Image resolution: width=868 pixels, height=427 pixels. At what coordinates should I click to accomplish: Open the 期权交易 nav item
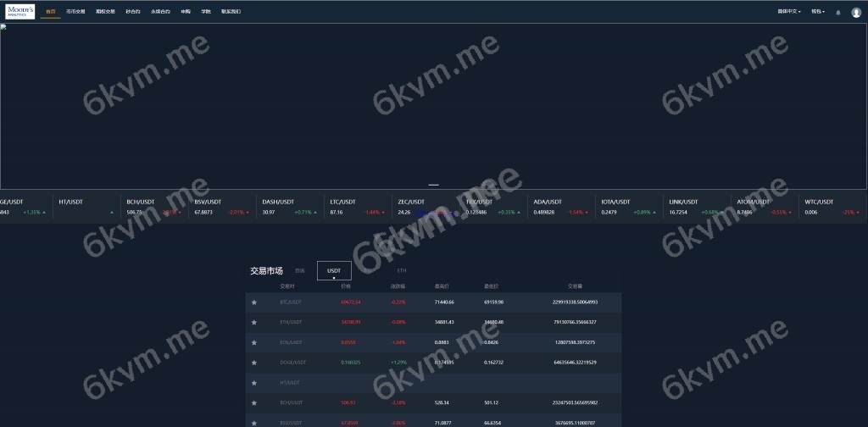click(105, 12)
